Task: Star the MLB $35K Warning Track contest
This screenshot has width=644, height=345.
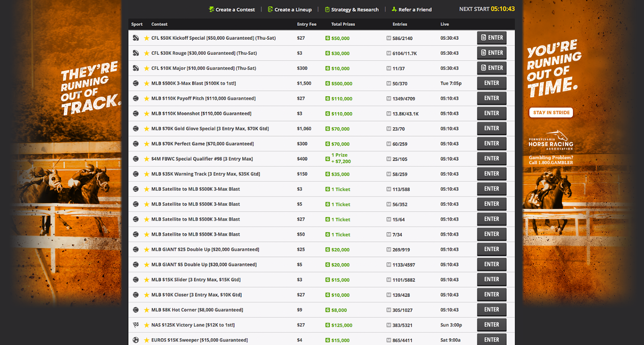Action: click(147, 174)
